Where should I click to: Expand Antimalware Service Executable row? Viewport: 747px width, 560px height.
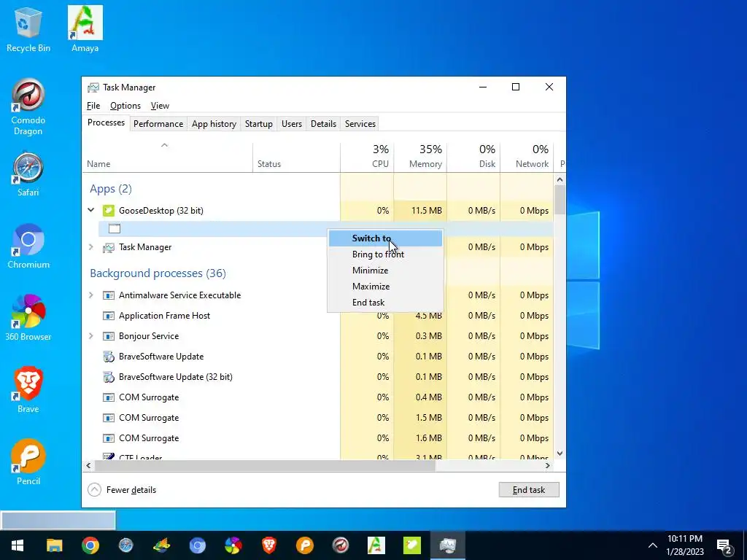coord(91,295)
